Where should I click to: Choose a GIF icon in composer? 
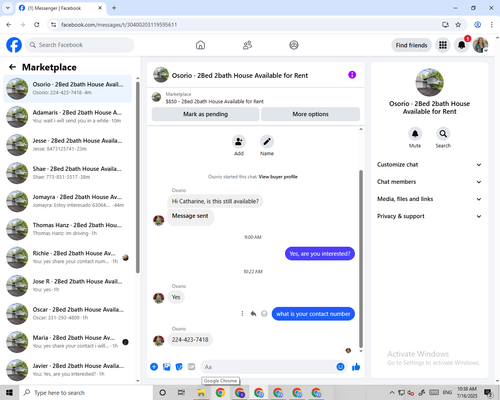191,367
